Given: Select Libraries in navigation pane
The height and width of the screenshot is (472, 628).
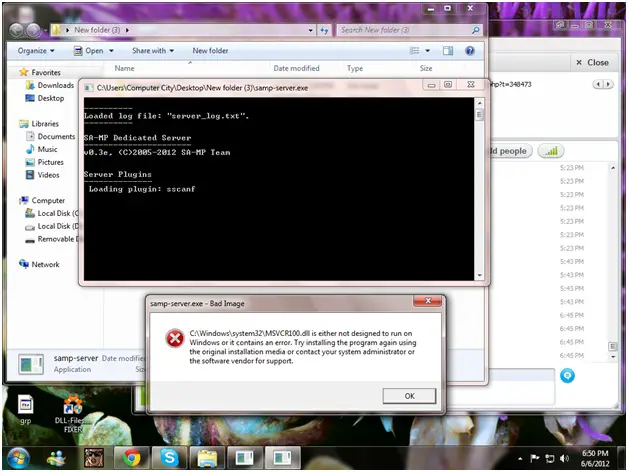Looking at the screenshot, I should click(x=39, y=124).
